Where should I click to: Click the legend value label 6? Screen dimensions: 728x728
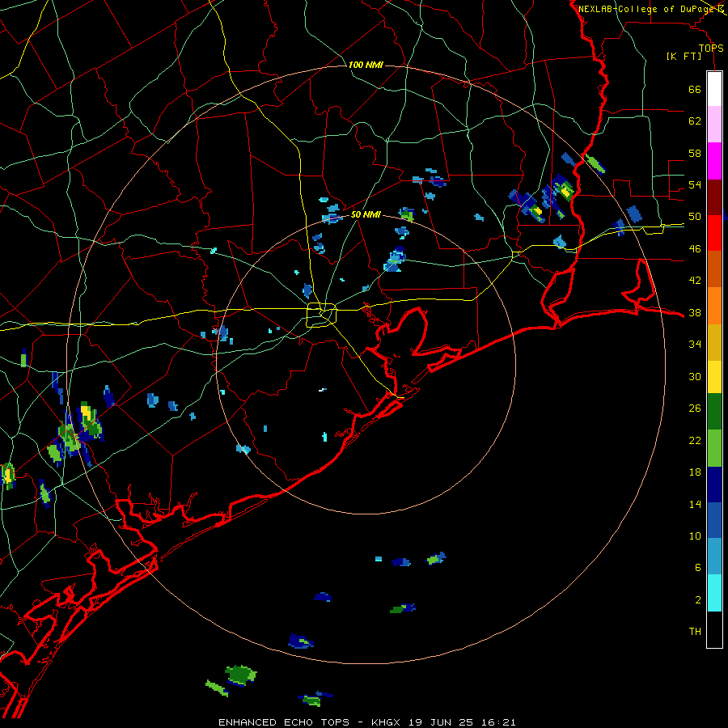pyautogui.click(x=698, y=569)
